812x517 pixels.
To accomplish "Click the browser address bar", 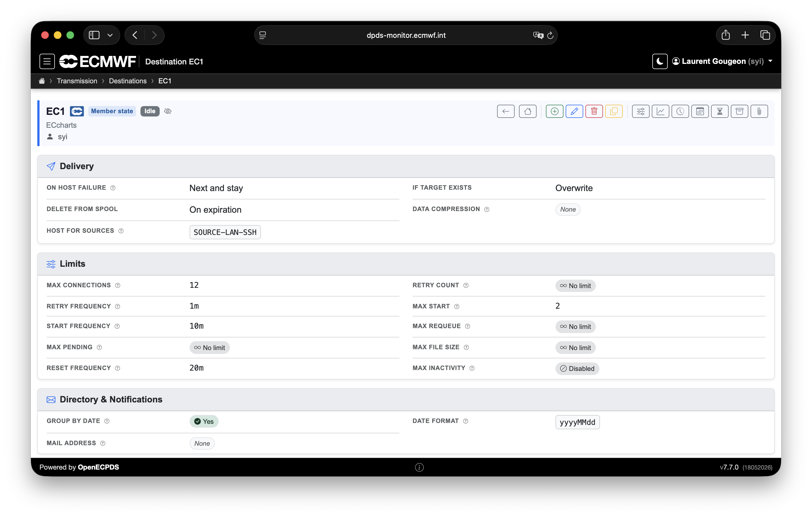I will [406, 35].
